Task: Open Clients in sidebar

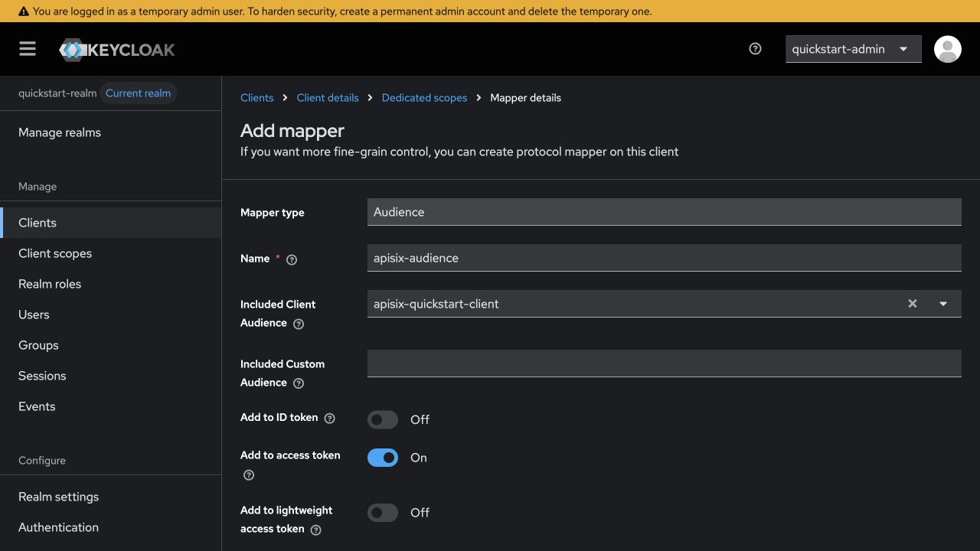Action: coord(111,223)
